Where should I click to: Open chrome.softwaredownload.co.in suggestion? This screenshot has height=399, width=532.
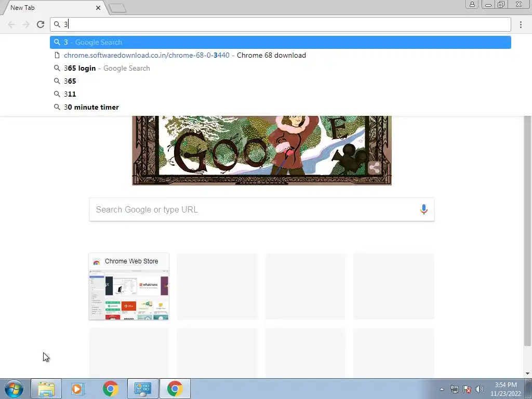pyautogui.click(x=280, y=55)
